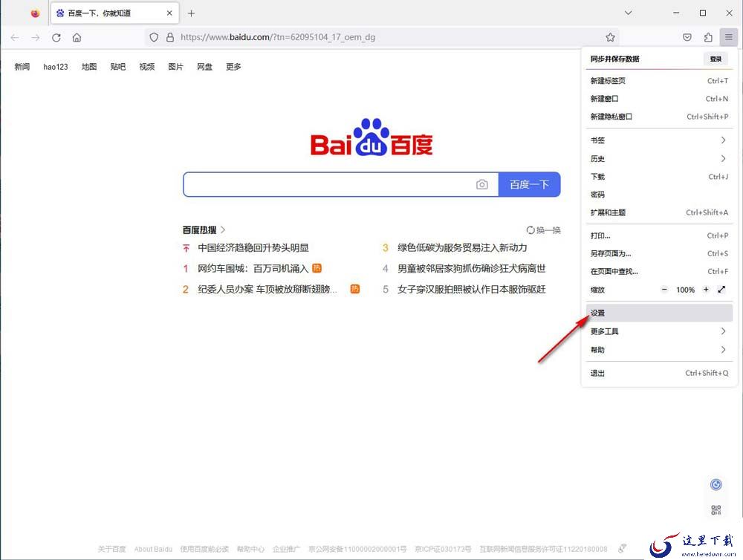
Task: Open 关于百度 footer link
Action: (112, 549)
